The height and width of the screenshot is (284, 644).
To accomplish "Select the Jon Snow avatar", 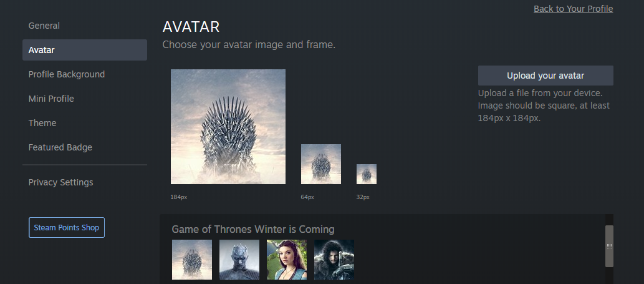I will point(334,260).
